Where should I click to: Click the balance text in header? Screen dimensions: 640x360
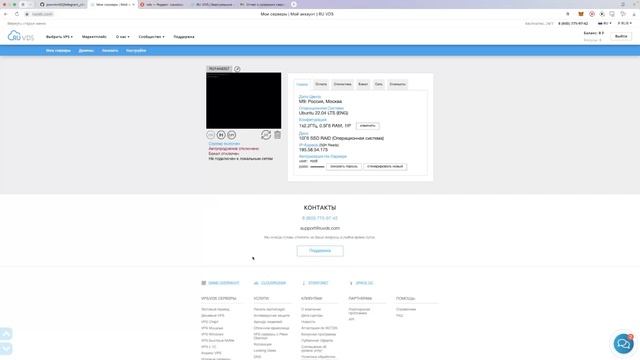coord(593,33)
